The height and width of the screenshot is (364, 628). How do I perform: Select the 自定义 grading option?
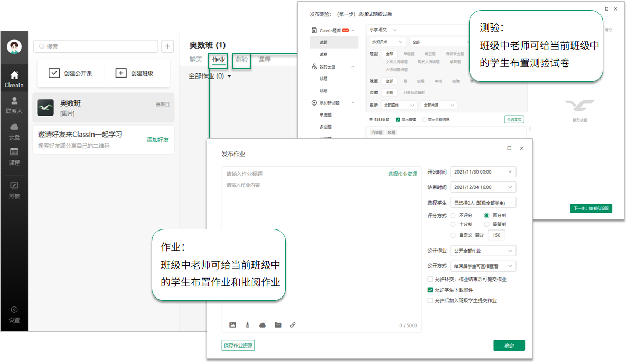(453, 235)
